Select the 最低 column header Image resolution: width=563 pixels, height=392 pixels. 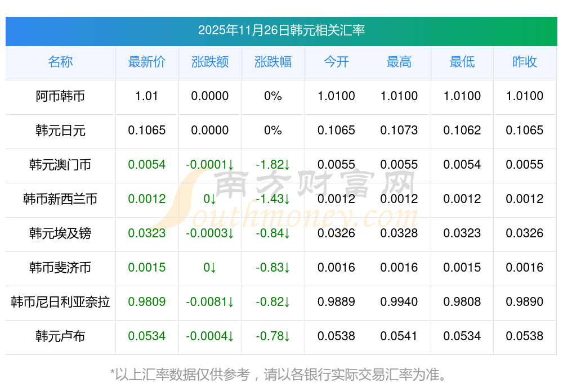(x=462, y=62)
